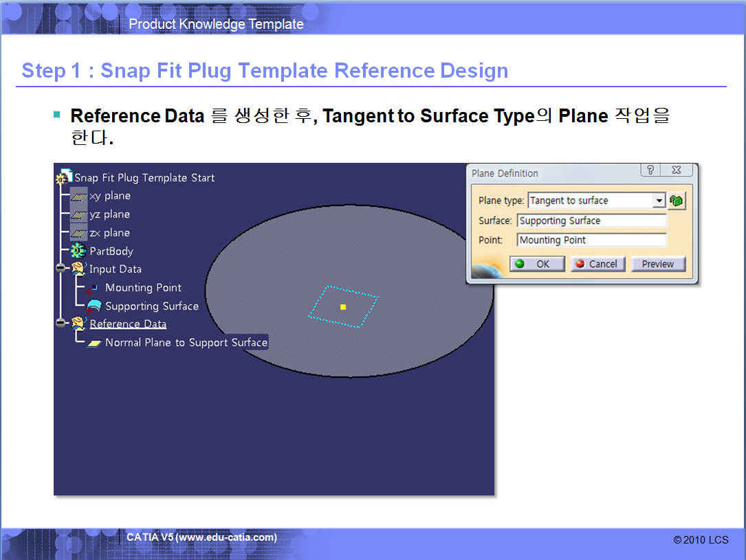Open the Plane type dropdown arrow
The height and width of the screenshot is (560, 746).
click(x=659, y=201)
